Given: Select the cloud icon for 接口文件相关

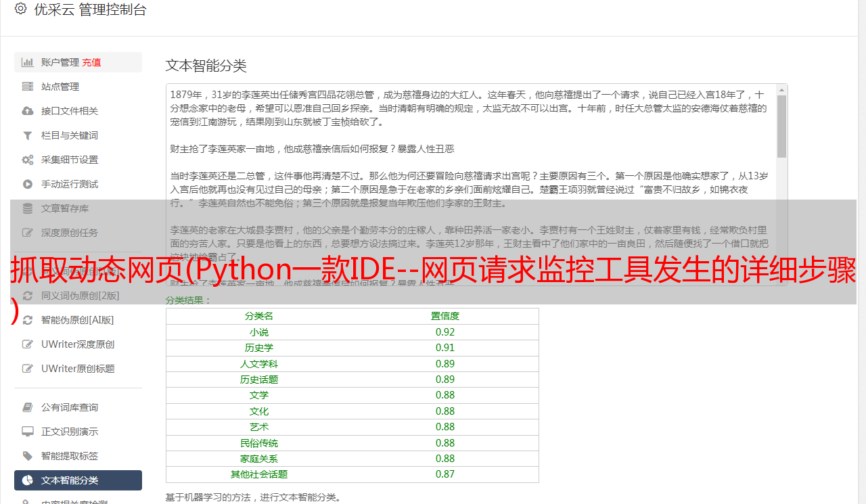Looking at the screenshot, I should click(27, 111).
